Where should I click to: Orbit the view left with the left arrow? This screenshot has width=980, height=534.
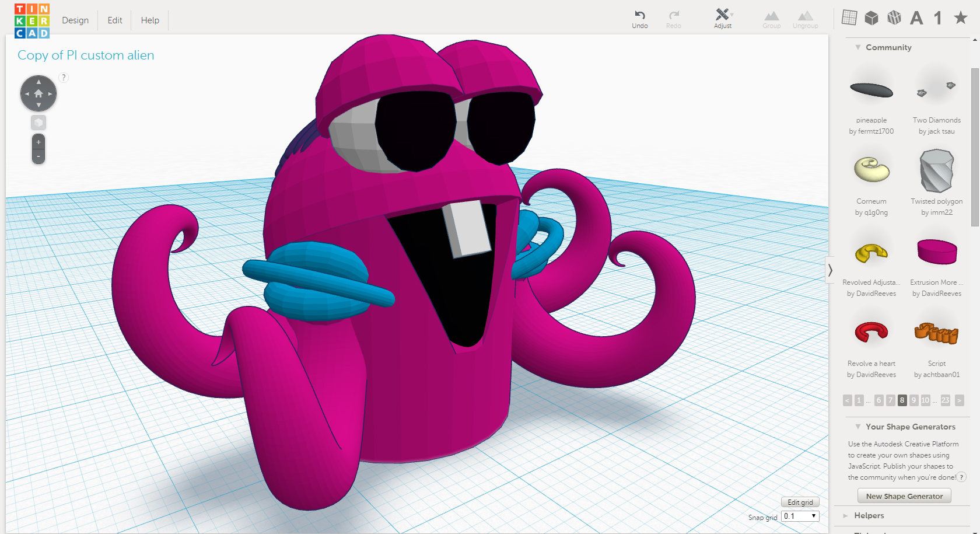(x=27, y=93)
